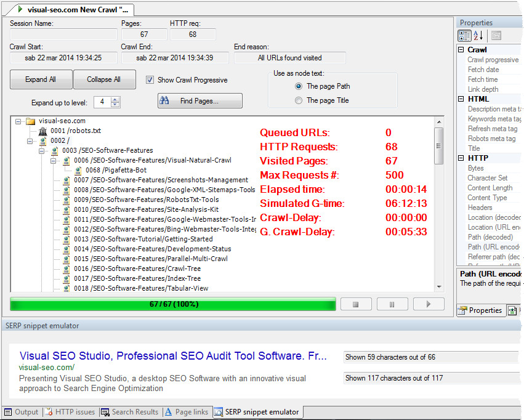Select the visual-seo.com New Crawl tab
Image resolution: width=524 pixels, height=420 pixels.
72,10
